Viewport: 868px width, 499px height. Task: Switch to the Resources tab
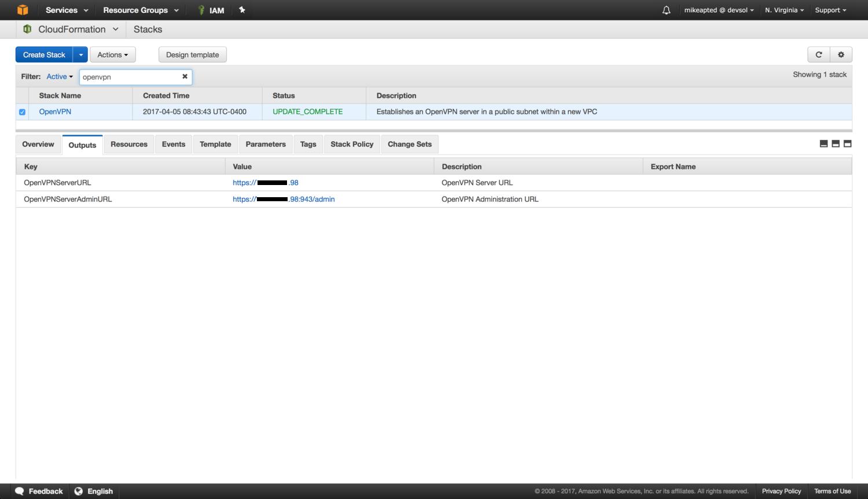[128, 144]
